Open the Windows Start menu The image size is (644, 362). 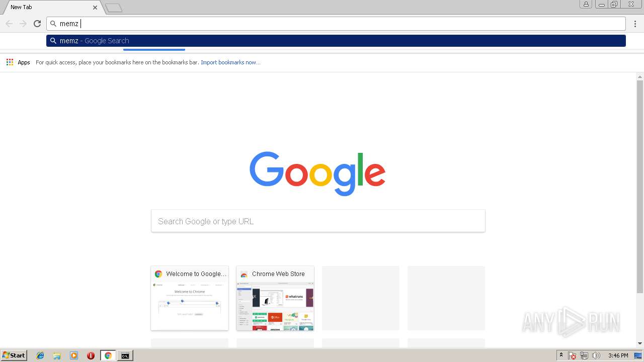(14, 355)
